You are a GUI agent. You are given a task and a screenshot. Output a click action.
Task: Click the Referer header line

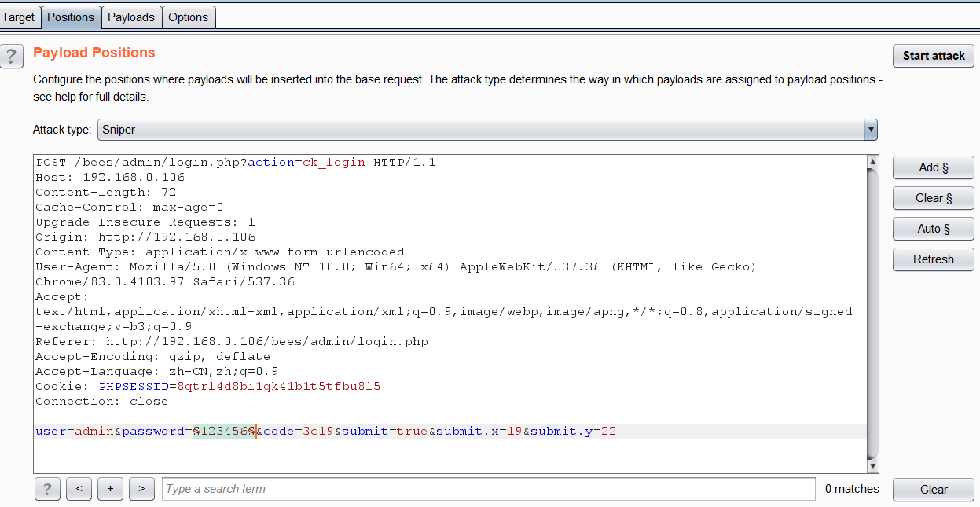232,342
